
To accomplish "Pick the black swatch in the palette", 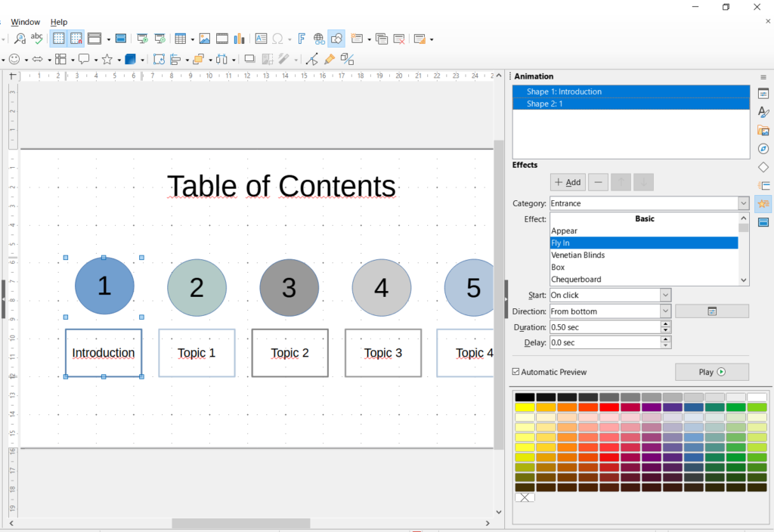I will [x=525, y=397].
